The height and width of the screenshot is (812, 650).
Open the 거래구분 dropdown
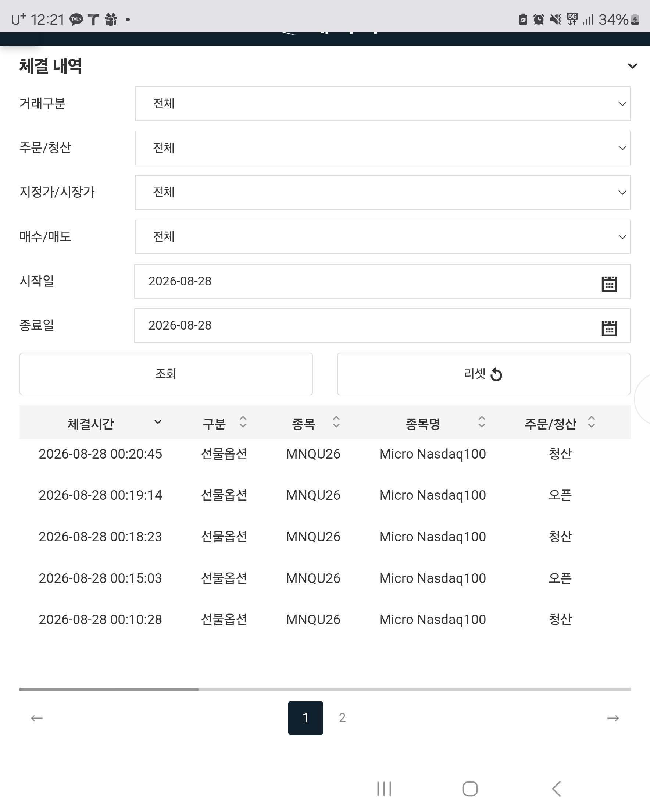tap(383, 104)
